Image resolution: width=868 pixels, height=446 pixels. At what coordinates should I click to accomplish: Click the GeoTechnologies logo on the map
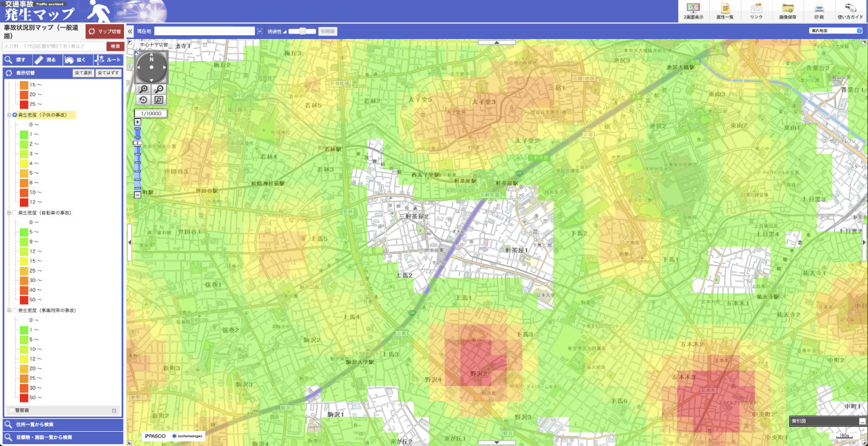(188, 436)
